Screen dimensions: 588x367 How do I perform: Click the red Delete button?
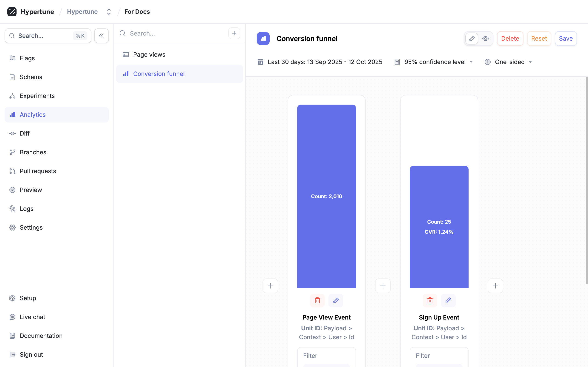pyautogui.click(x=510, y=39)
